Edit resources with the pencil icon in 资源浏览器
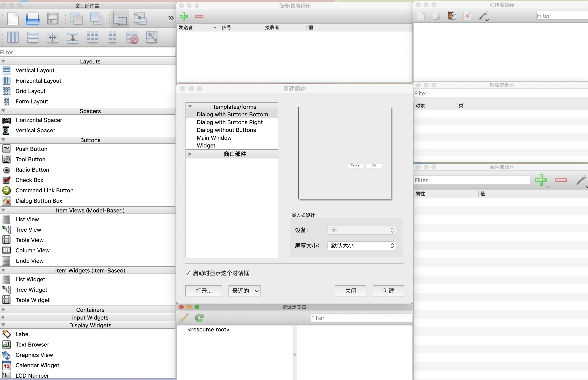This screenshot has height=380, width=588. coord(184,318)
